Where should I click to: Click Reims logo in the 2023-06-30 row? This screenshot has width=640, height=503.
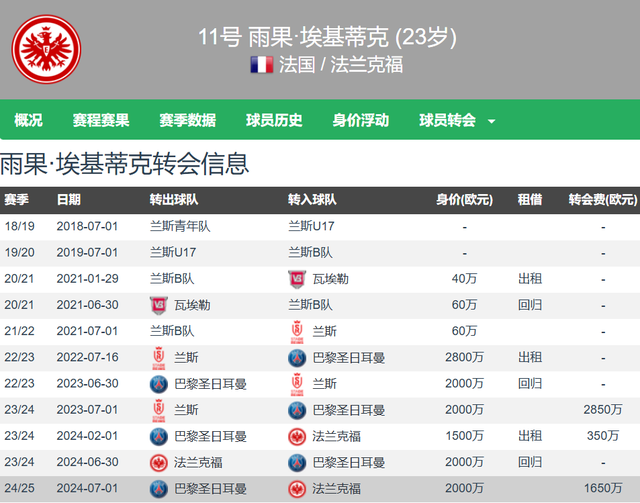tap(297, 384)
